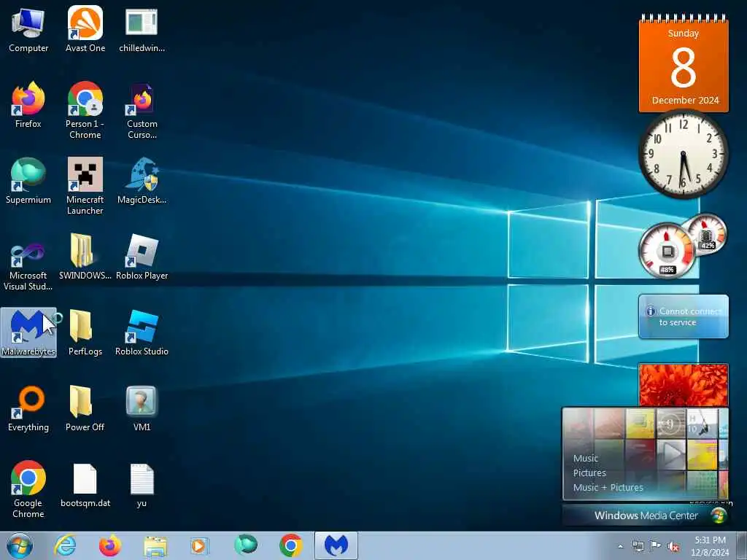This screenshot has height=560, width=747.
Task: Show hidden tray icons arrow
Action: pos(620,546)
